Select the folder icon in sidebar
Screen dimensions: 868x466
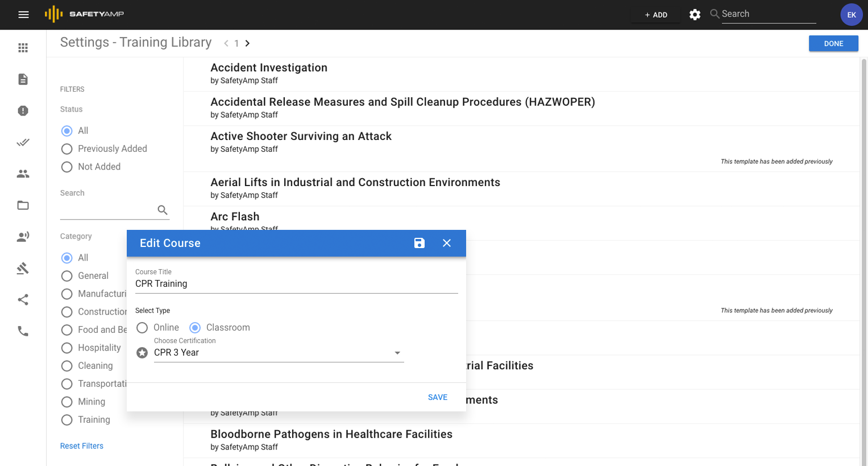(x=23, y=205)
